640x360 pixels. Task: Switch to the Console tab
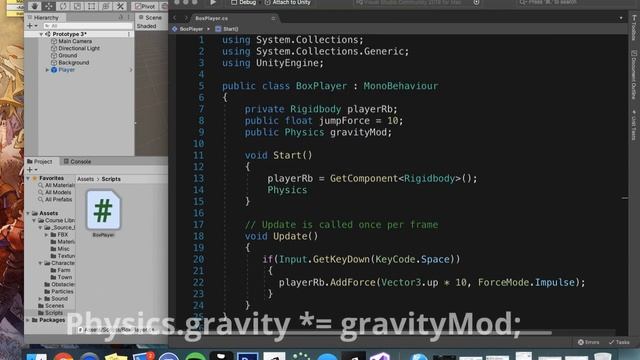pos(77,162)
